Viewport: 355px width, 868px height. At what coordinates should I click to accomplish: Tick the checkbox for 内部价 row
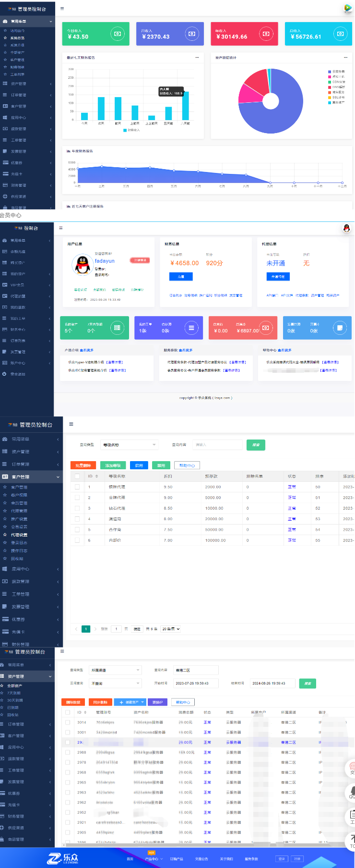77,540
